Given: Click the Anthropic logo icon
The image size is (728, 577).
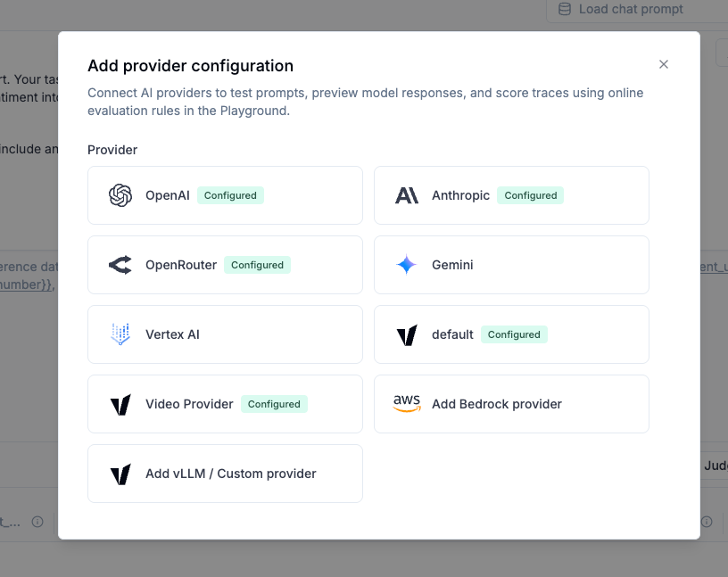Looking at the screenshot, I should [x=407, y=194].
